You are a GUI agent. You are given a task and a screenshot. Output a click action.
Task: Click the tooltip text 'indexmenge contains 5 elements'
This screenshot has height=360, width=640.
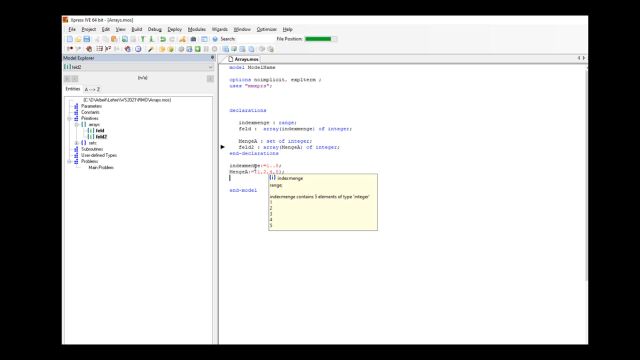tap(320, 197)
